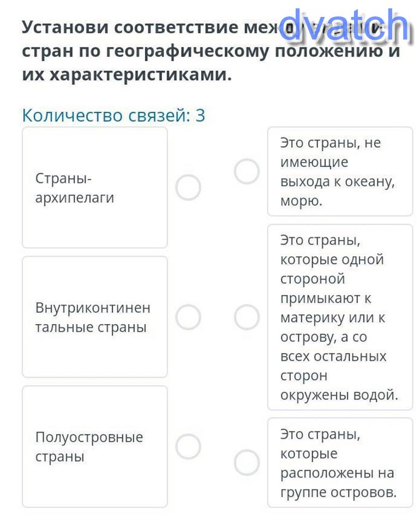The image size is (420, 514).
Task: Click the description card about no ocean access
Action: [x=339, y=171]
